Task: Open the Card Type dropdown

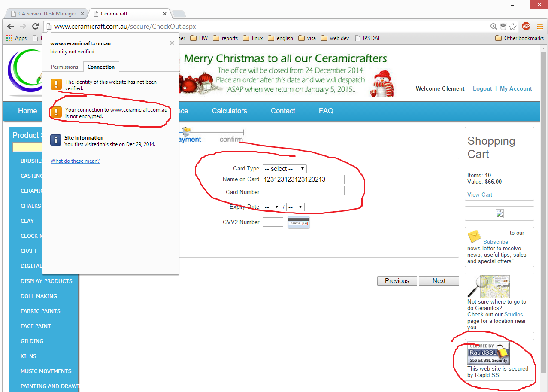Action: point(285,169)
